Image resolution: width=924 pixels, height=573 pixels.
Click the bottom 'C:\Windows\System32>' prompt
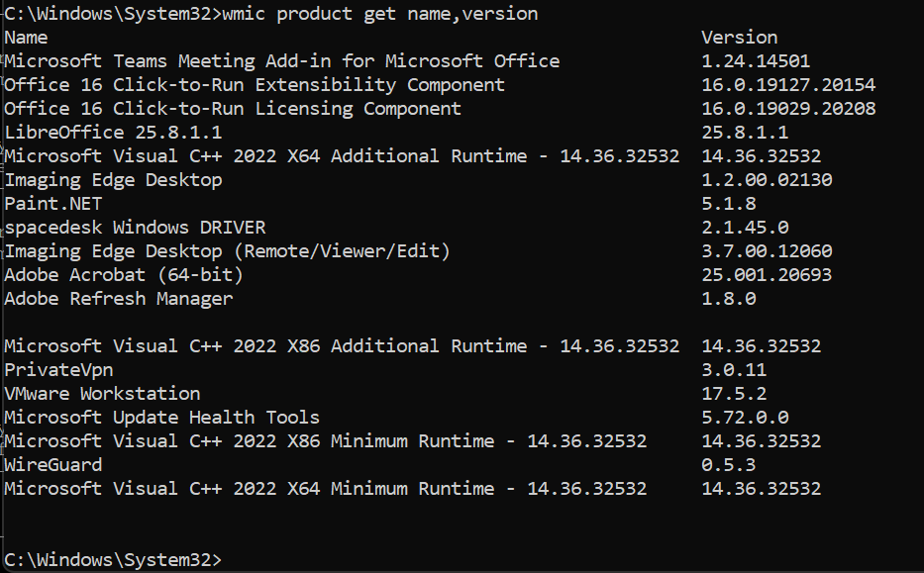point(113,560)
